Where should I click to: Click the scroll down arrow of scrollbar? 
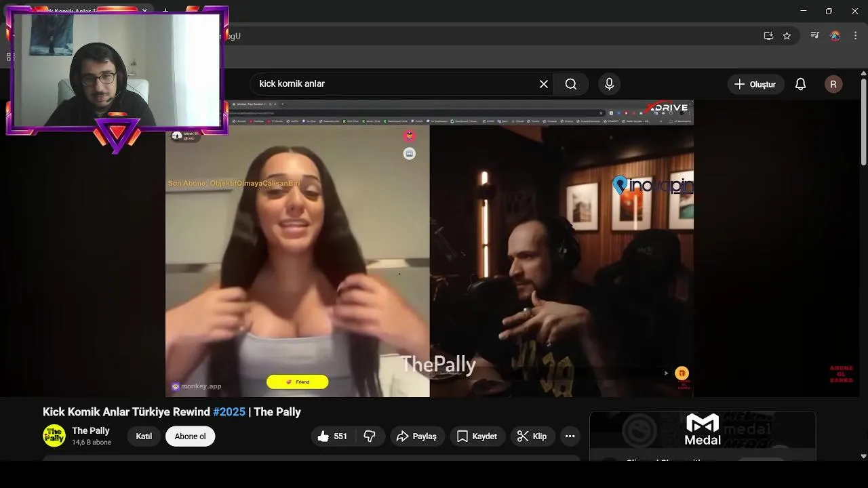(x=863, y=456)
